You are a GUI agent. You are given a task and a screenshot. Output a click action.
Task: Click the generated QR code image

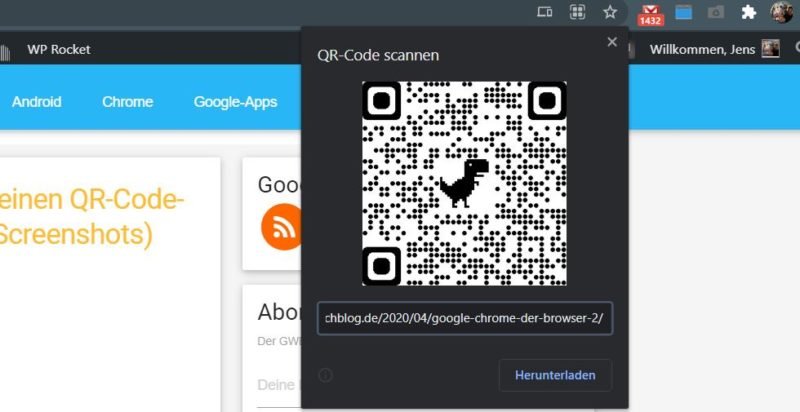point(464,184)
